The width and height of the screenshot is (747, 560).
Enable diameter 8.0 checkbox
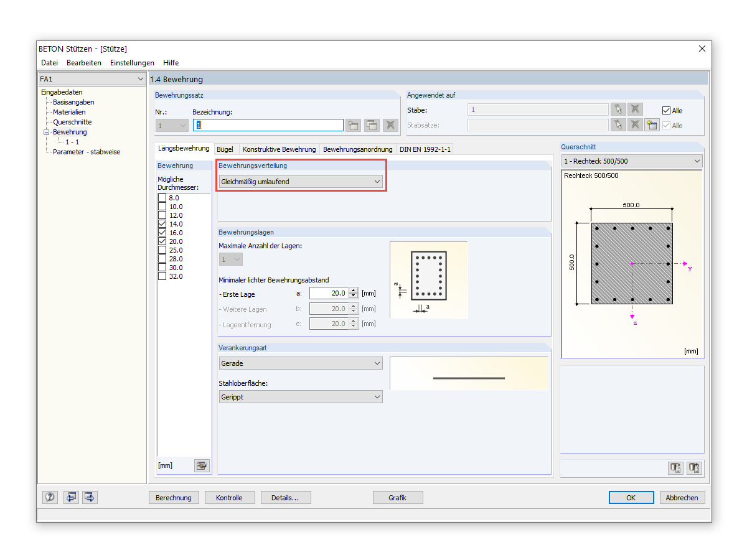(x=162, y=198)
